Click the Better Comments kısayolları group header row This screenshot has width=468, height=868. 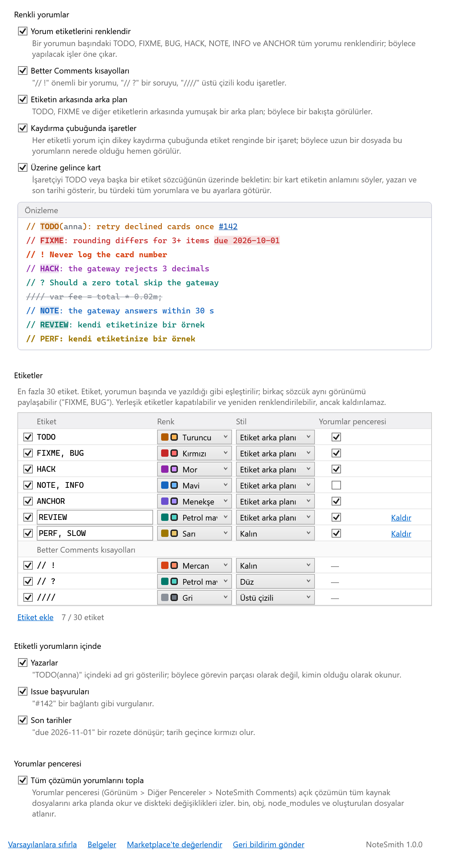click(x=225, y=550)
